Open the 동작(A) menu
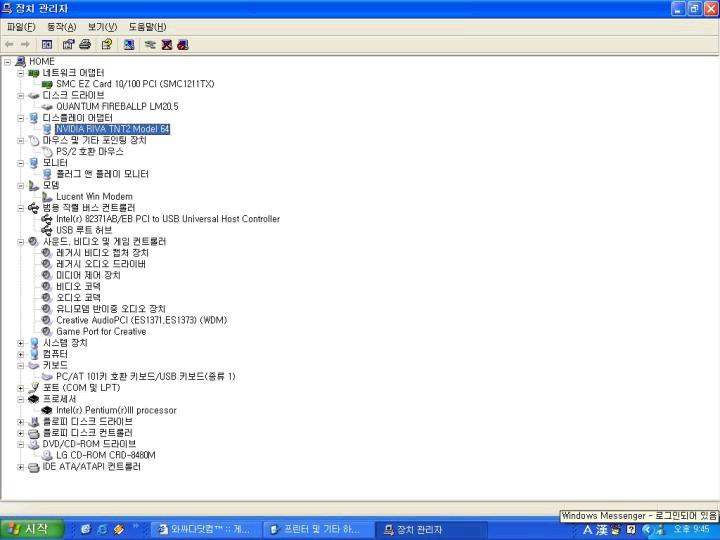 click(x=62, y=27)
